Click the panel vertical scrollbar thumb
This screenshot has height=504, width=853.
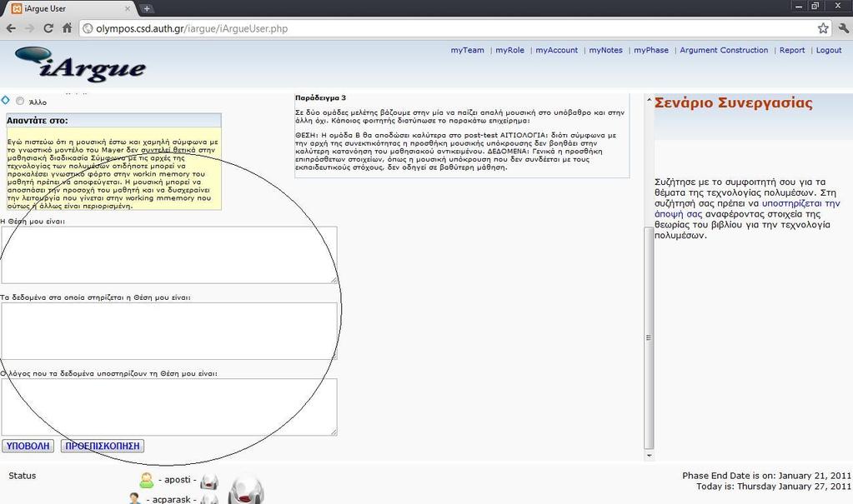click(x=649, y=337)
